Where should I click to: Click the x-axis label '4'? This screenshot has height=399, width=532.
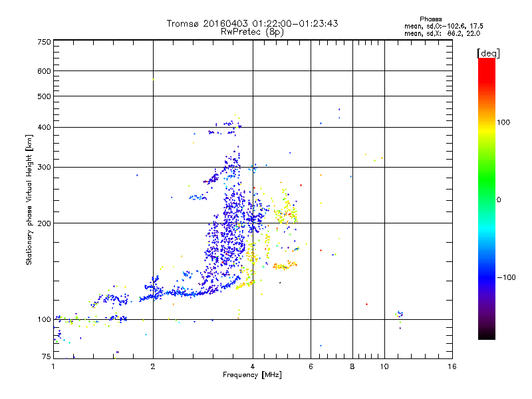(253, 366)
